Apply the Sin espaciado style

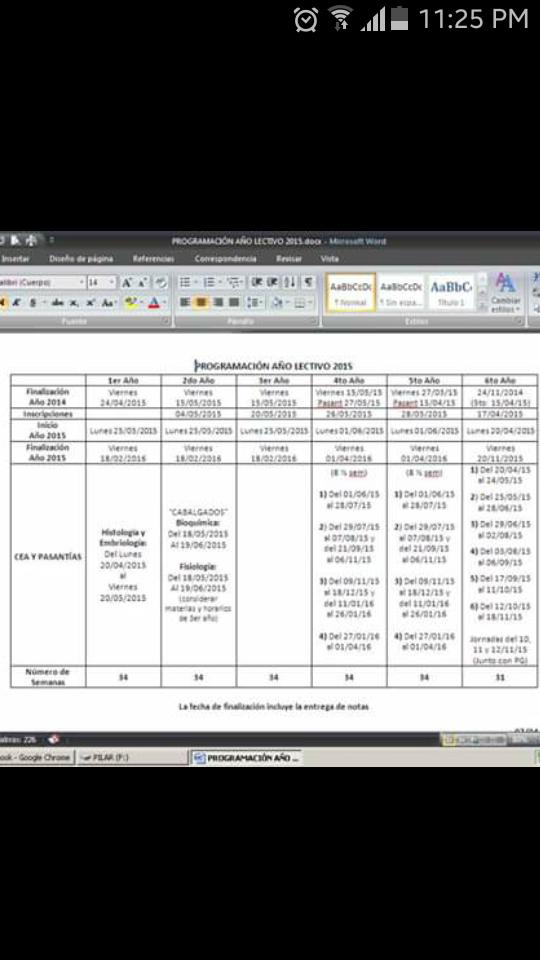click(x=400, y=293)
